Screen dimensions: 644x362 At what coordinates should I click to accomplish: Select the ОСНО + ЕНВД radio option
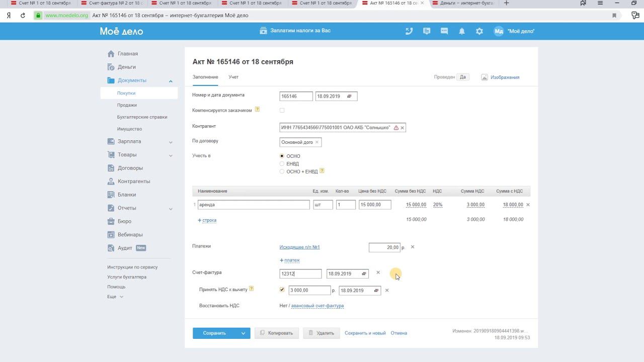click(282, 171)
